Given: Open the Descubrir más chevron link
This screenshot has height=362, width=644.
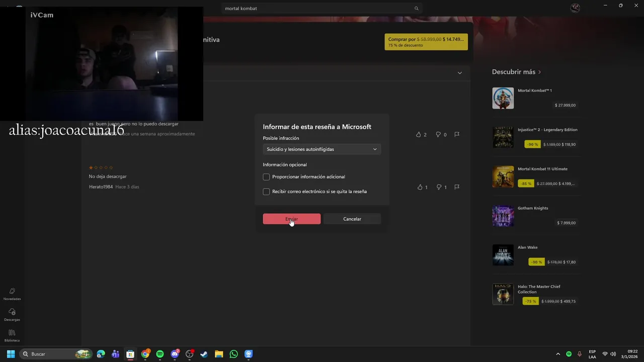Looking at the screenshot, I should (x=540, y=72).
